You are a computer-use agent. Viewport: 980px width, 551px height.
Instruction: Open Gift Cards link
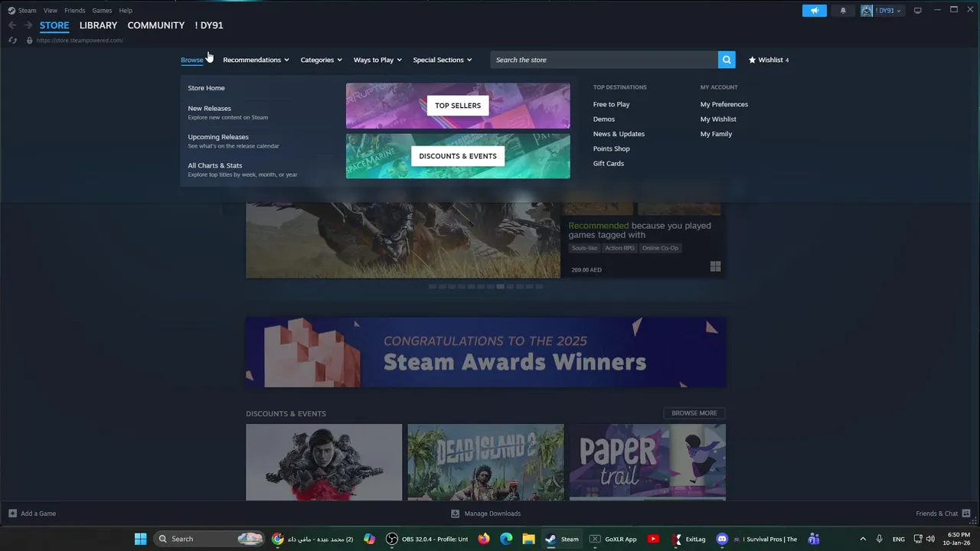pos(609,163)
